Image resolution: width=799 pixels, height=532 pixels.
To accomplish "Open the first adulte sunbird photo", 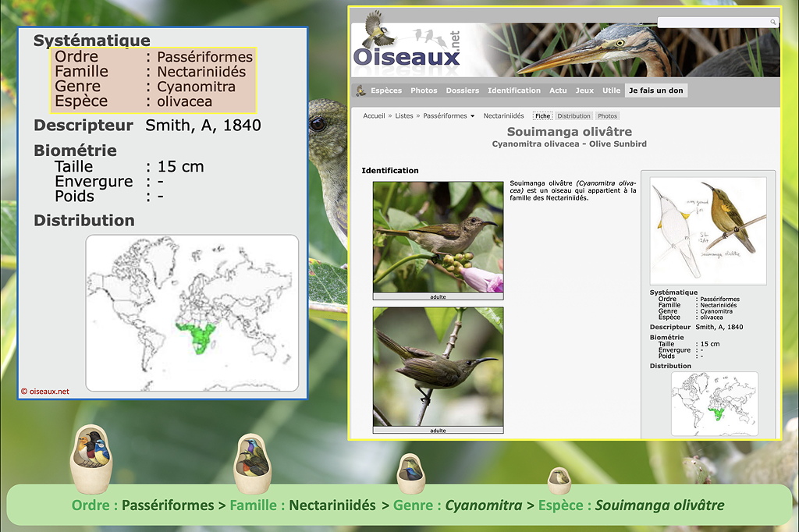I will pos(438,237).
